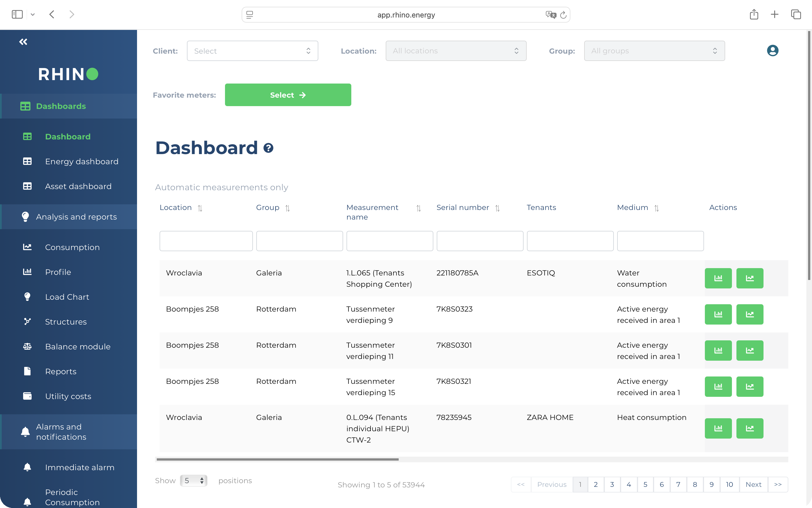Open bar chart for ZARA HOME row
The width and height of the screenshot is (812, 508).
tap(718, 428)
